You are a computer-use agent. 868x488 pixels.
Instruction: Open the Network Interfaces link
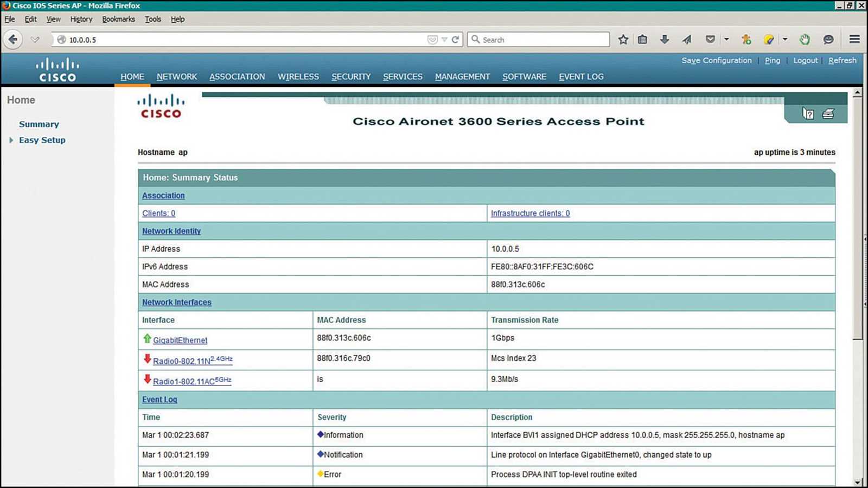click(x=177, y=302)
